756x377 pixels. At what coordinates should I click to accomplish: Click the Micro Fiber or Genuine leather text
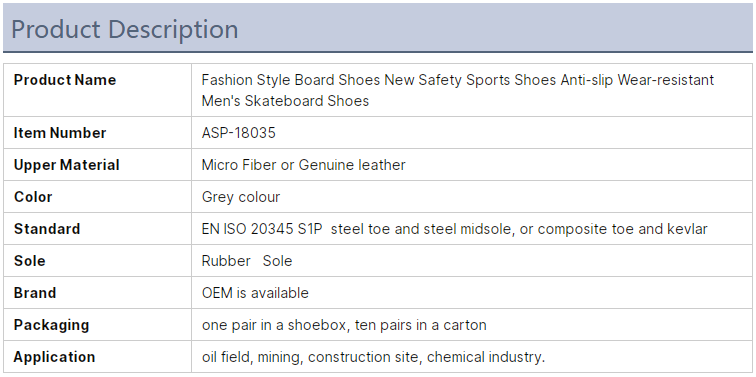[x=303, y=165]
